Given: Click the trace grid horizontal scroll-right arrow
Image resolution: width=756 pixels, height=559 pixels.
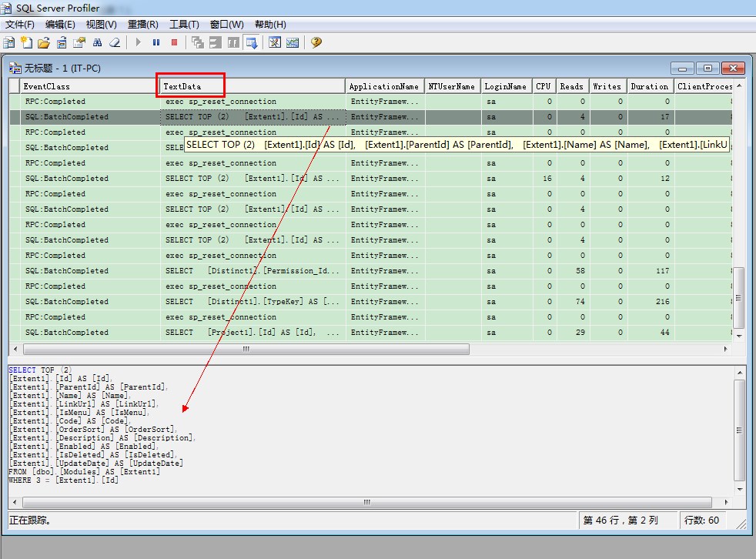Looking at the screenshot, I should pos(726,349).
